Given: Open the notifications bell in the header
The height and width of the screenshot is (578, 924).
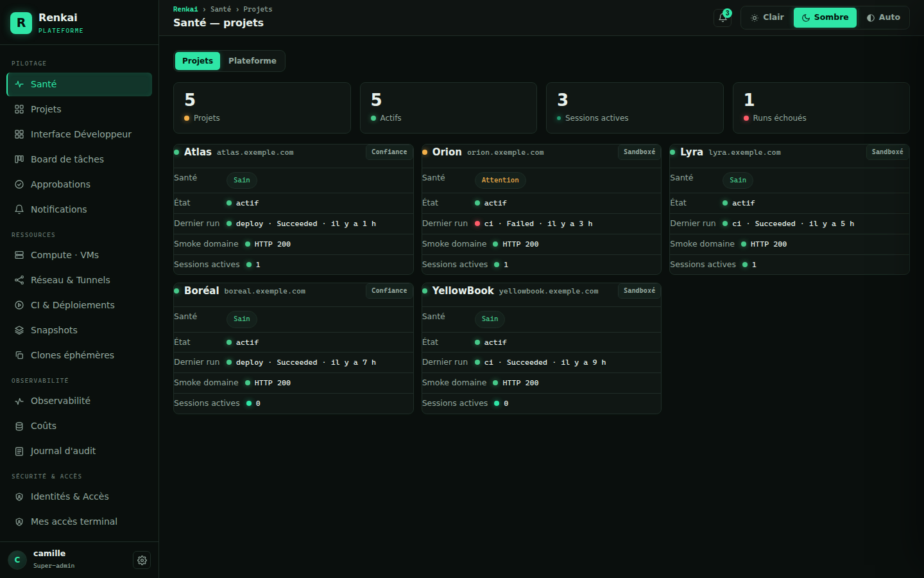Looking at the screenshot, I should click(723, 18).
